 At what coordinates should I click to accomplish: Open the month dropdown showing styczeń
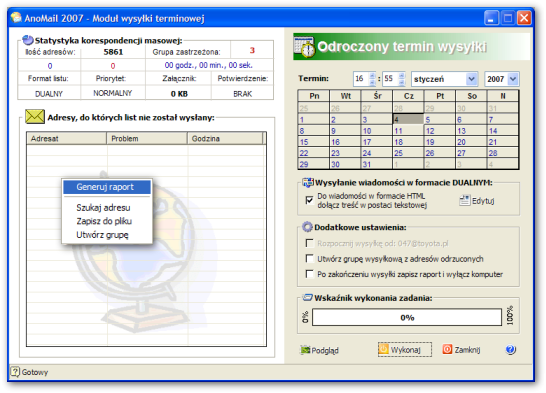(x=471, y=79)
